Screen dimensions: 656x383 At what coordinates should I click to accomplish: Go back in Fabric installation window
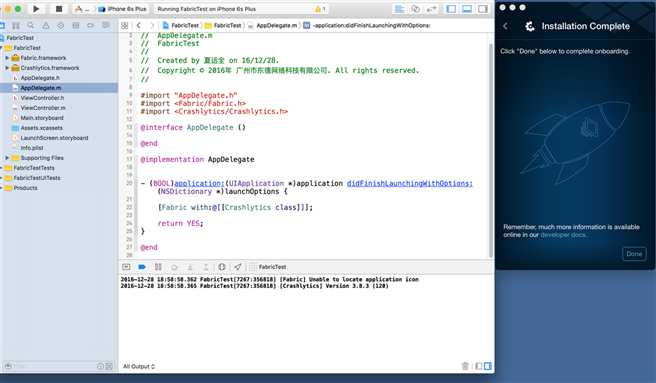tap(505, 26)
